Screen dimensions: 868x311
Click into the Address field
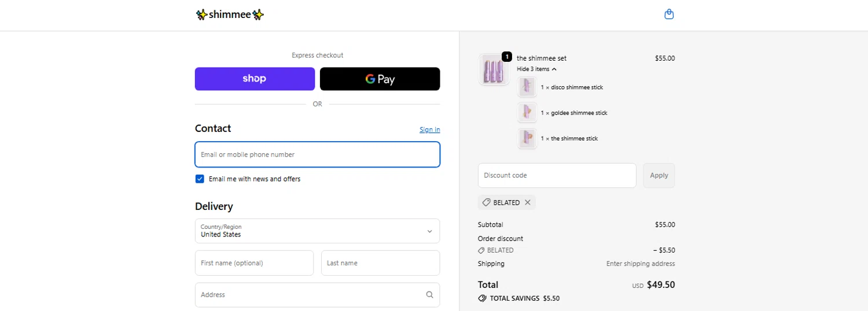pos(317,295)
